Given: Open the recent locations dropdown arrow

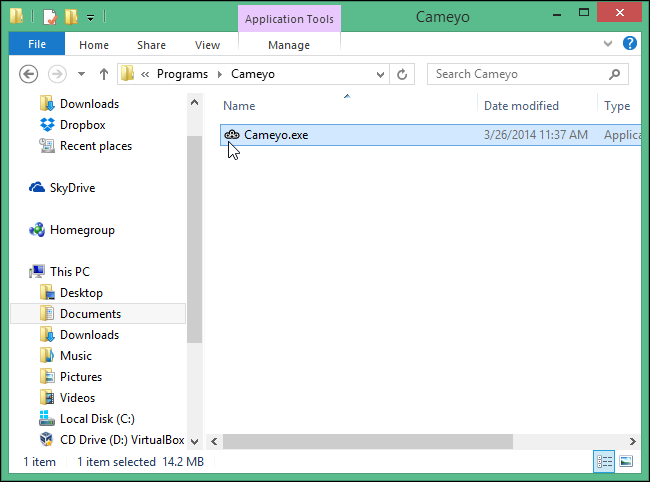Looking at the screenshot, I should coord(82,74).
